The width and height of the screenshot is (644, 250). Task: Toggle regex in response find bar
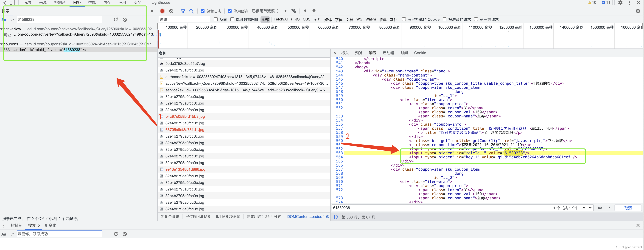[609, 208]
